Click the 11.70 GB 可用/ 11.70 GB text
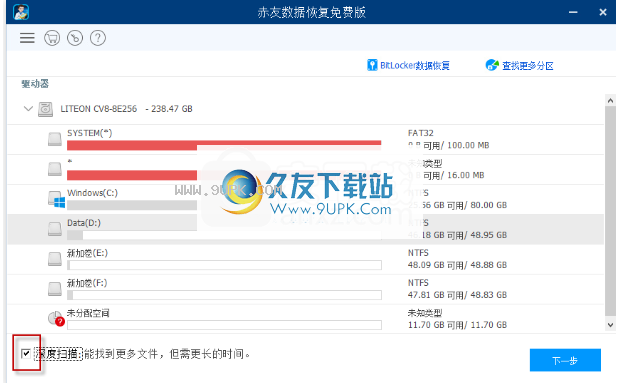Image resolution: width=621 pixels, height=385 pixels. click(457, 325)
